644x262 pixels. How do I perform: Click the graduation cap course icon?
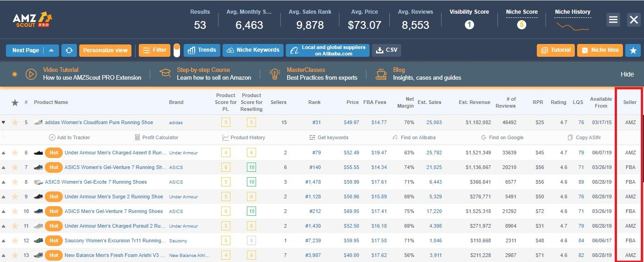165,74
